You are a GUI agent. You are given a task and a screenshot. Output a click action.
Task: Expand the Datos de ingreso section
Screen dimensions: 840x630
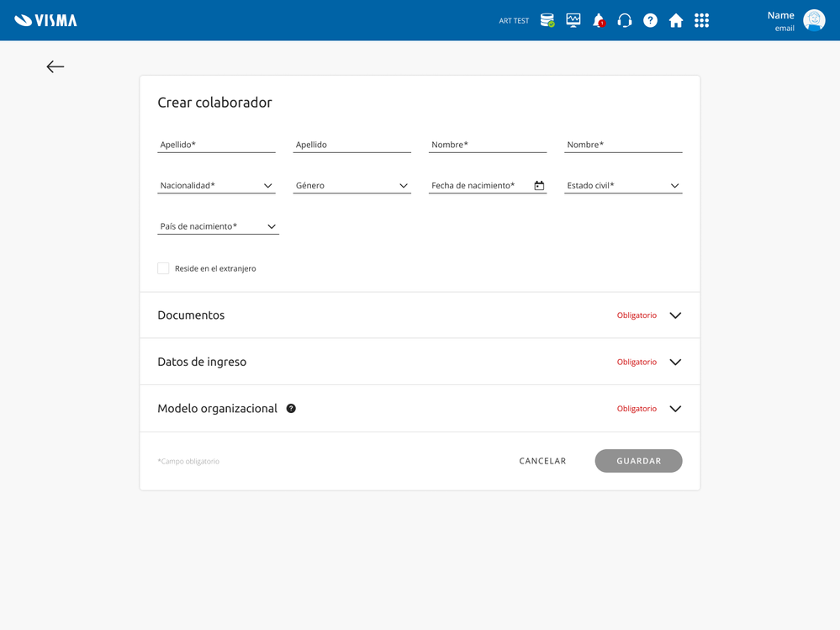[675, 363]
